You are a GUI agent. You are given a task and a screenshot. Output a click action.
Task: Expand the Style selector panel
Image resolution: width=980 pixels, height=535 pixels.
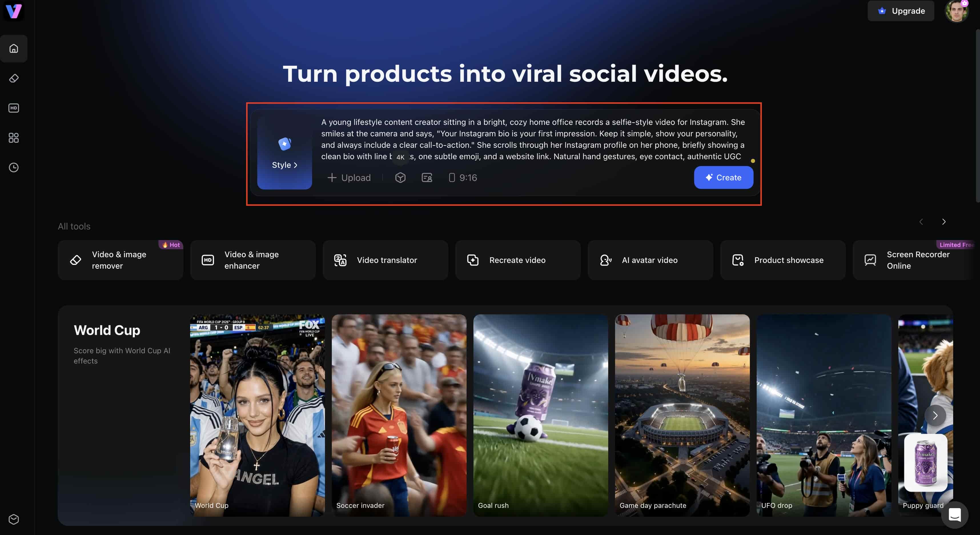285,153
